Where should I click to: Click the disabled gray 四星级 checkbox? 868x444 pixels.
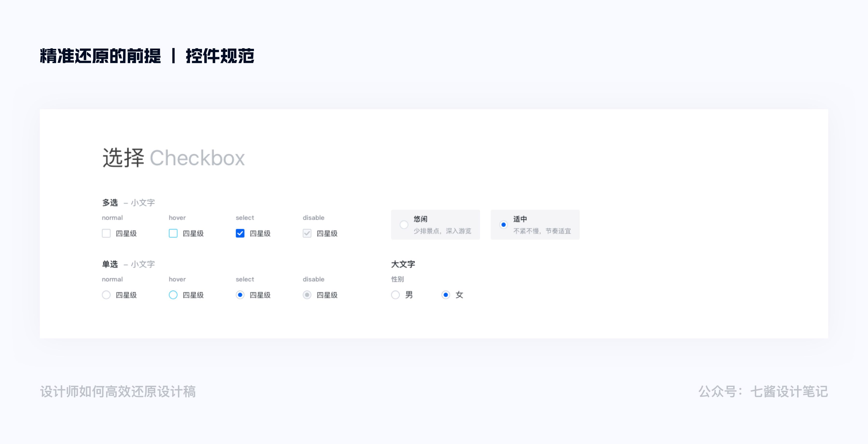pyautogui.click(x=307, y=233)
